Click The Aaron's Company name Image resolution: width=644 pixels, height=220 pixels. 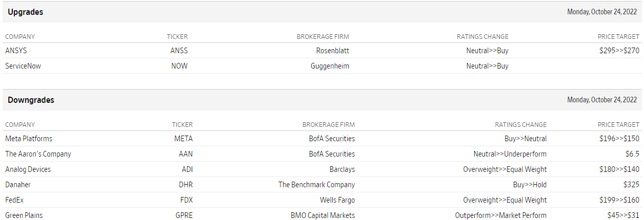point(38,154)
